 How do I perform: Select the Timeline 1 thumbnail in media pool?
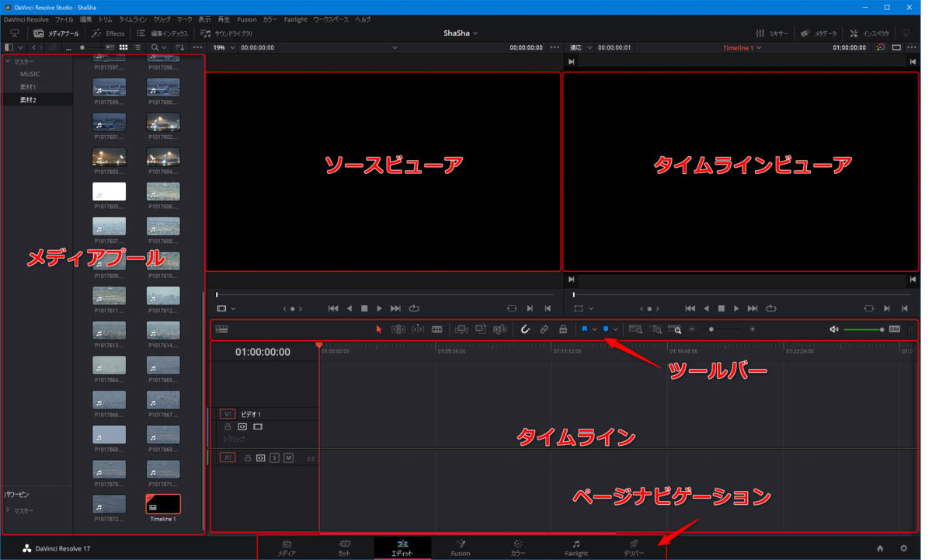pyautogui.click(x=163, y=505)
